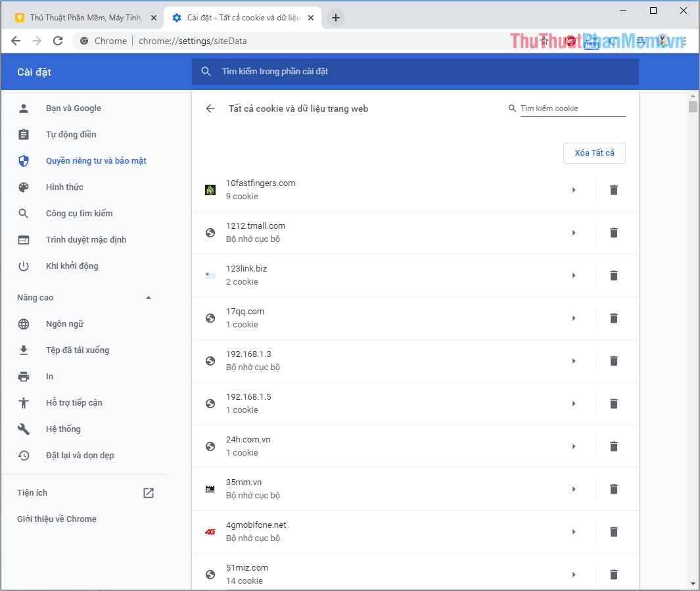Click the Tệp đã tải xuống download icon
The width and height of the screenshot is (700, 591).
click(24, 350)
